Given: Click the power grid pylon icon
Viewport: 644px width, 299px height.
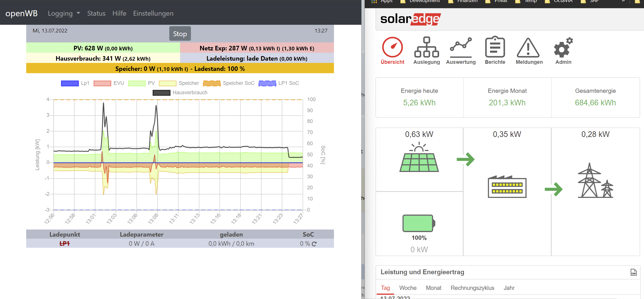Looking at the screenshot, I should tap(596, 181).
